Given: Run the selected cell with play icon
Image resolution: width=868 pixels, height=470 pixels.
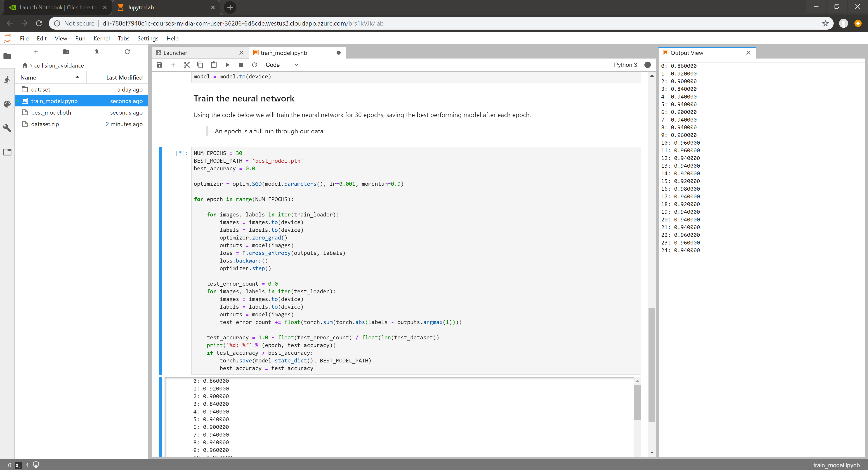Looking at the screenshot, I should pos(227,65).
